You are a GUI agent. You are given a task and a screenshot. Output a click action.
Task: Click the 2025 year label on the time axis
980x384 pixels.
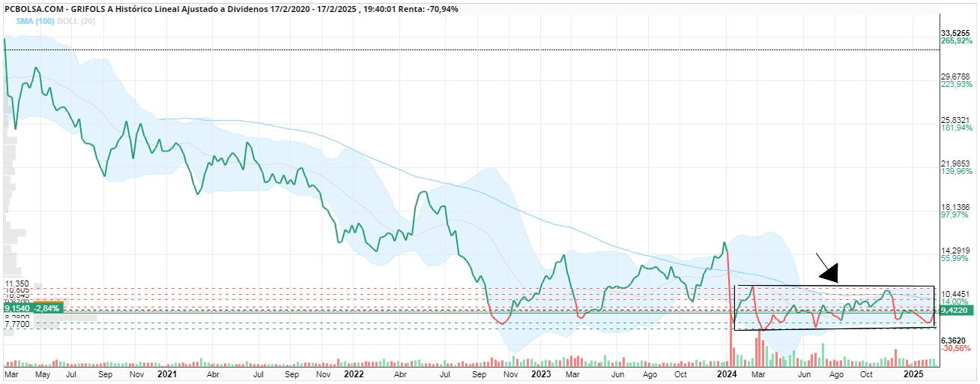913,373
